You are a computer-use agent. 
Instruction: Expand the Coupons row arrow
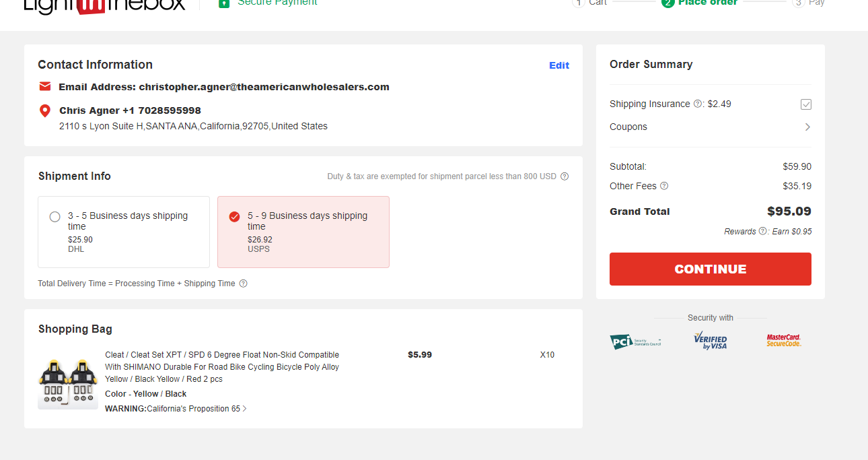[807, 127]
